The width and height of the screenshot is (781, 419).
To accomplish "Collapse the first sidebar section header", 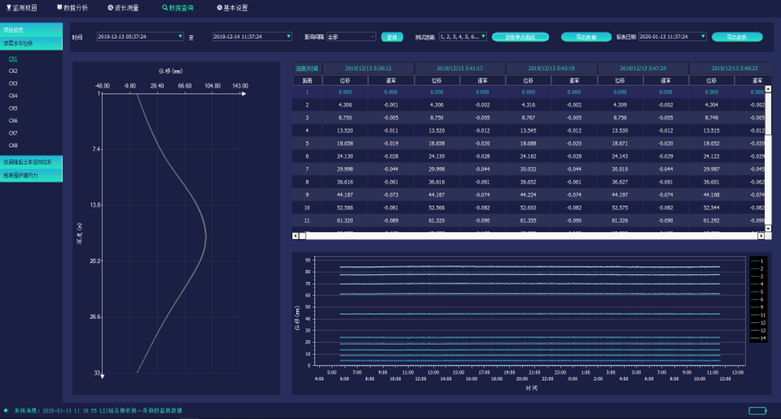I will coord(31,30).
